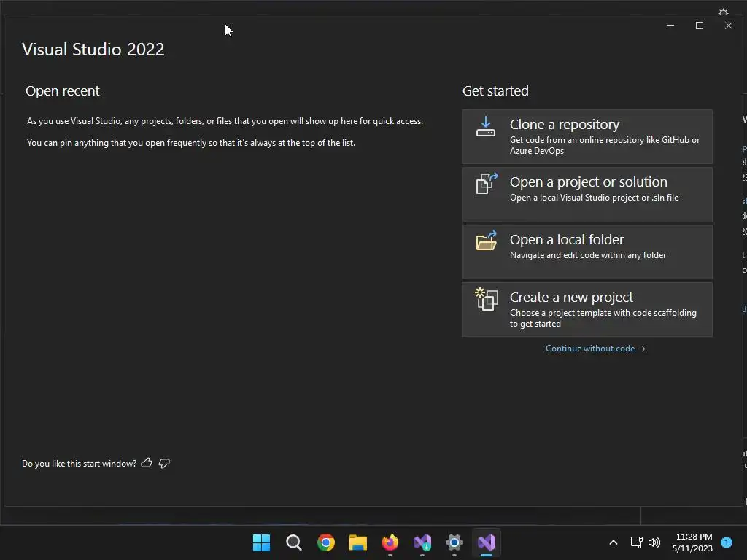Minimize the Visual Studio 2022 window
This screenshot has width=747, height=560.
click(670, 26)
